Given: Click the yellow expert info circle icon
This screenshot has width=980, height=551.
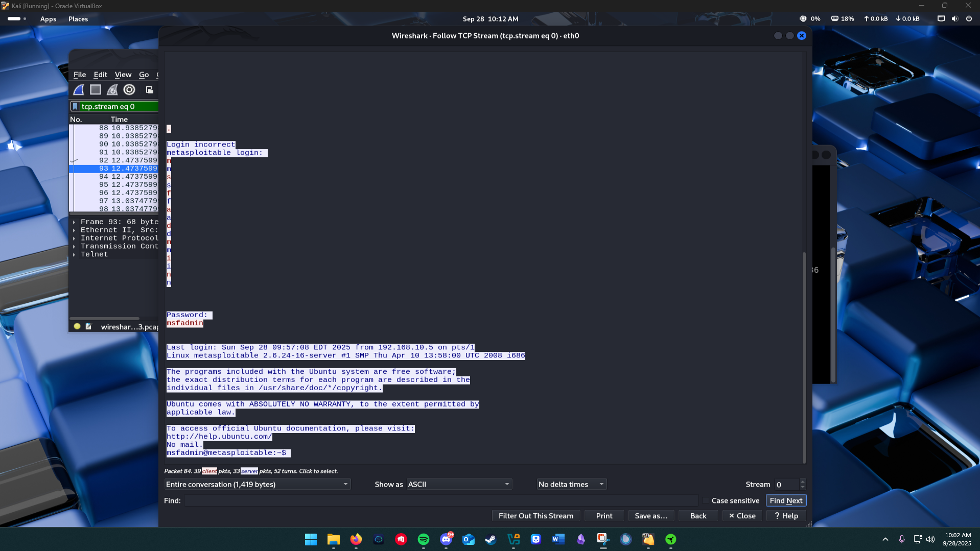Looking at the screenshot, I should tap(77, 326).
